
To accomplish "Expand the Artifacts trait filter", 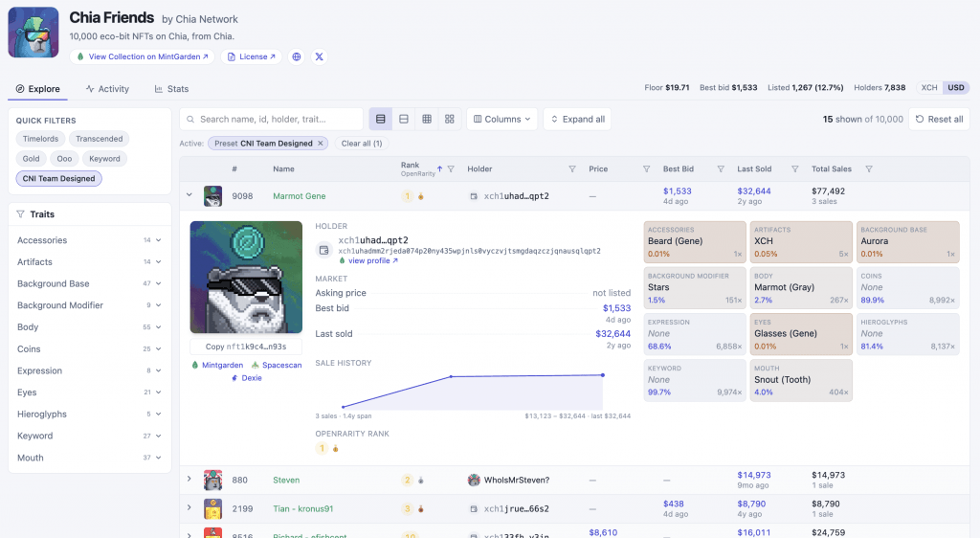I will coord(89,261).
